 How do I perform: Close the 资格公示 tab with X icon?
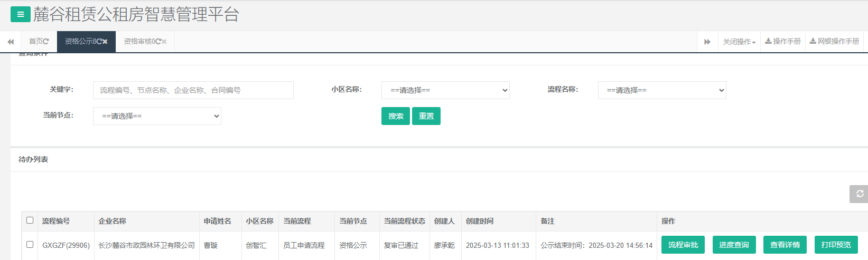pos(105,42)
